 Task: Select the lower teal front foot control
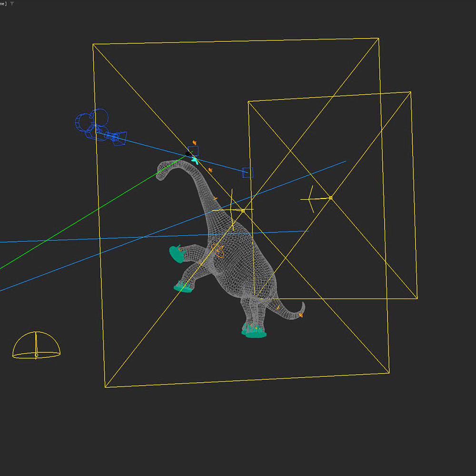pyautogui.click(x=183, y=288)
